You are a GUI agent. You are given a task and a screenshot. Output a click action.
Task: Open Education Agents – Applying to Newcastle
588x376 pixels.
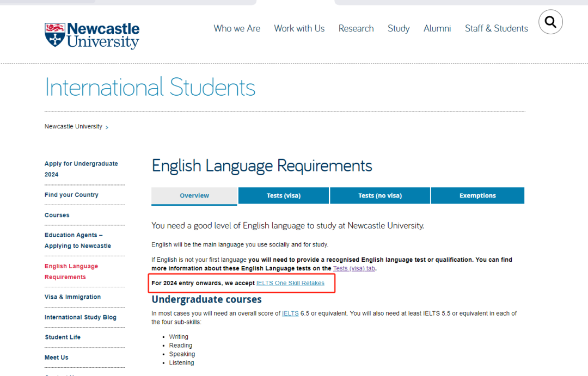click(x=78, y=241)
